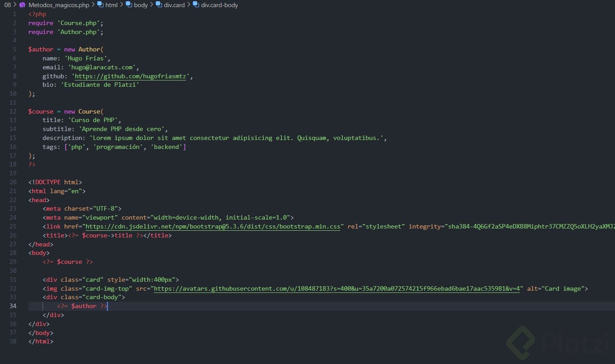Click the PHP file icon beside Metodos_magicos.php
Screen dimensions: 615x364
pyautogui.click(x=22, y=5)
